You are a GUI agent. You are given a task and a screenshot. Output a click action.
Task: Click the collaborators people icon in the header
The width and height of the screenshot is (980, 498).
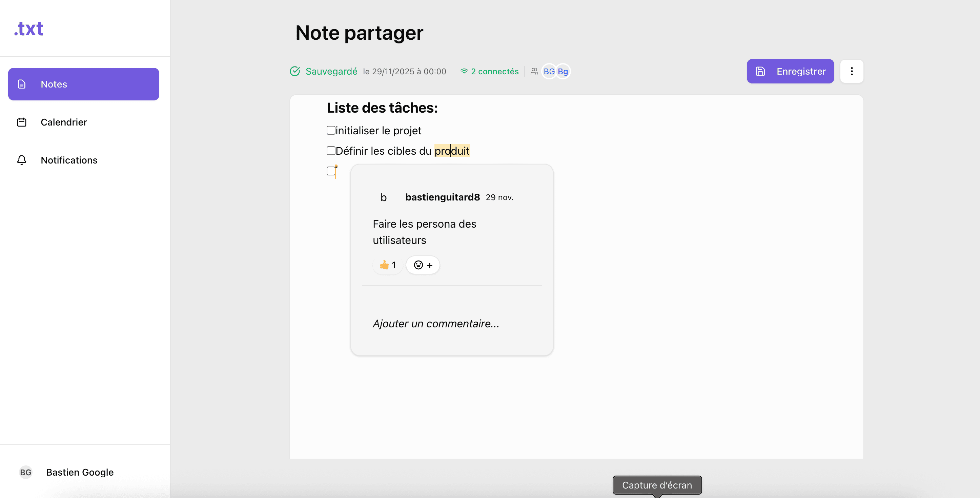pyautogui.click(x=534, y=71)
